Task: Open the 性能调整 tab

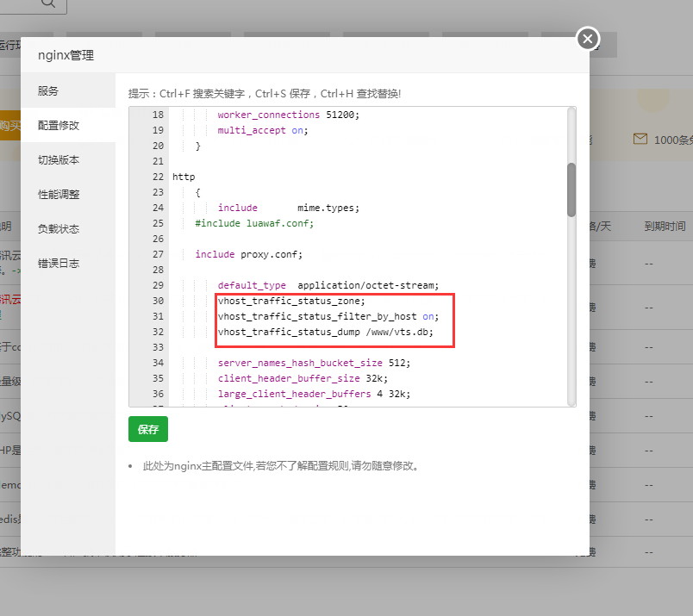Action: [x=59, y=194]
